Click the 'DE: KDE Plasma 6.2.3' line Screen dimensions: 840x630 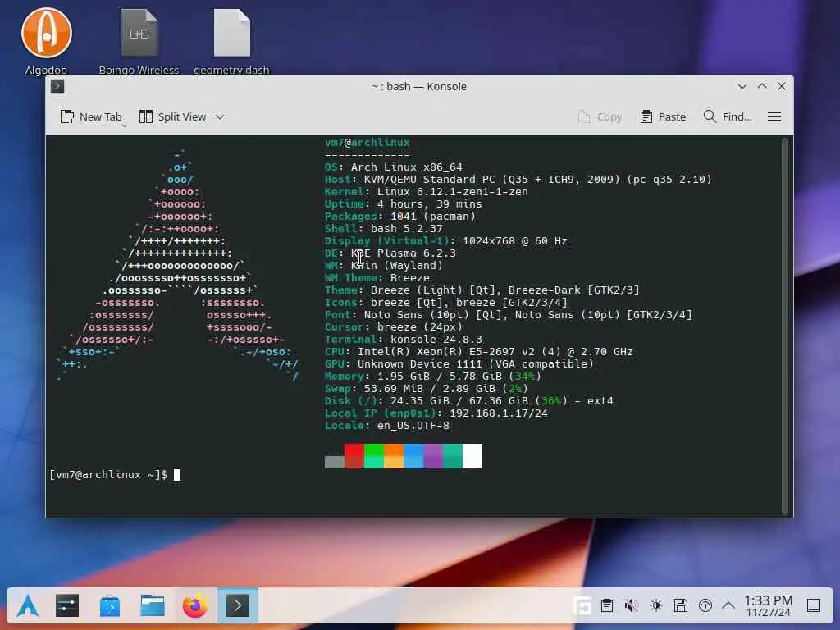pos(390,253)
